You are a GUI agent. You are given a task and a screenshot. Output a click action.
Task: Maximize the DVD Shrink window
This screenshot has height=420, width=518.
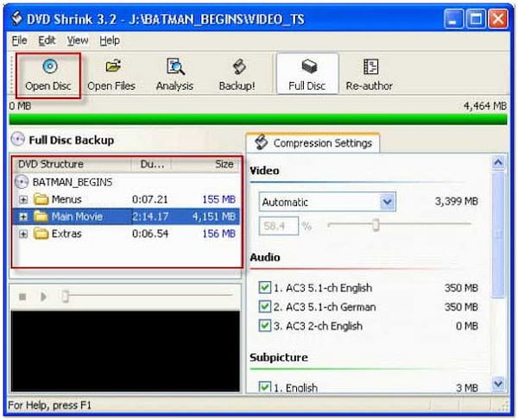476,19
